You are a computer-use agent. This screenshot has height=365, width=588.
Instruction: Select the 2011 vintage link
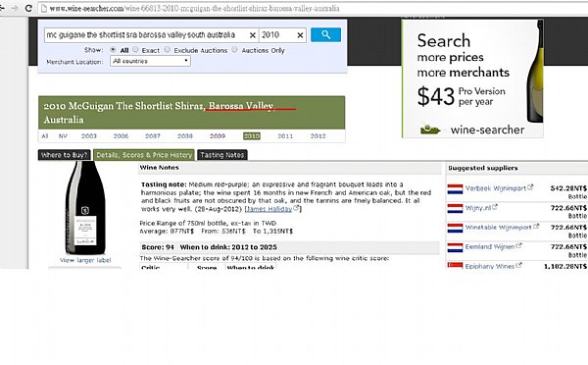[285, 136]
